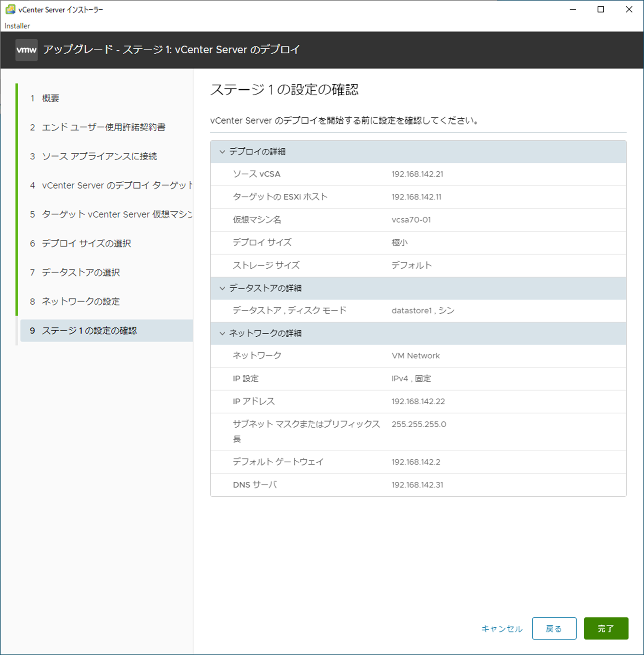Click the DNS server 192.168.142.31
The width and height of the screenshot is (644, 655).
[417, 485]
